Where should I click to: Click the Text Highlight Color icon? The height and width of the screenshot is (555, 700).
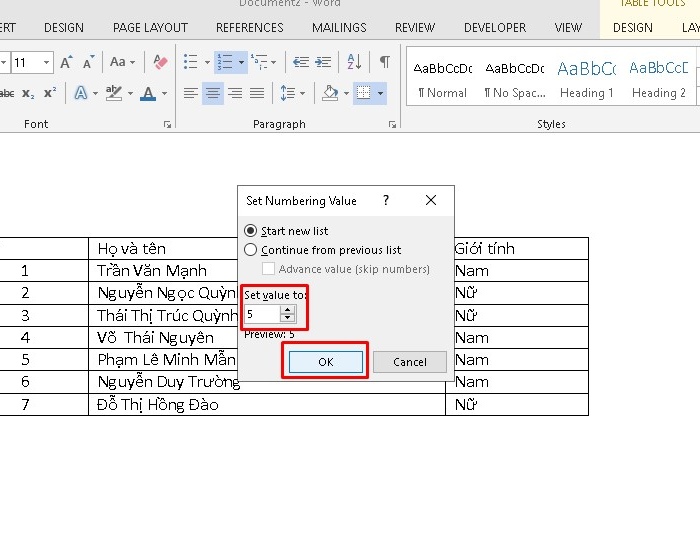[x=114, y=93]
